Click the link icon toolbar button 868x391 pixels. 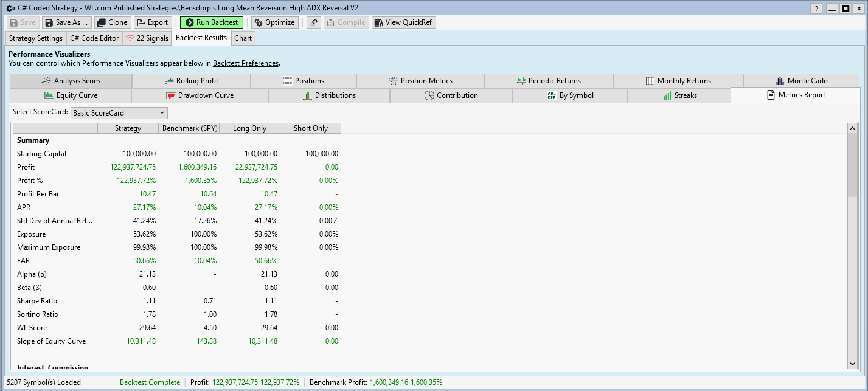click(x=314, y=22)
